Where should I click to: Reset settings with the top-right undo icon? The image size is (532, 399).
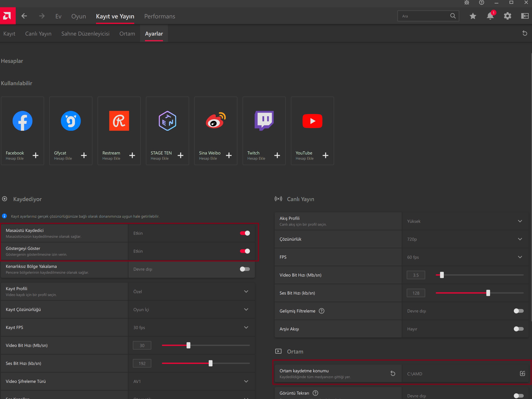(x=525, y=33)
